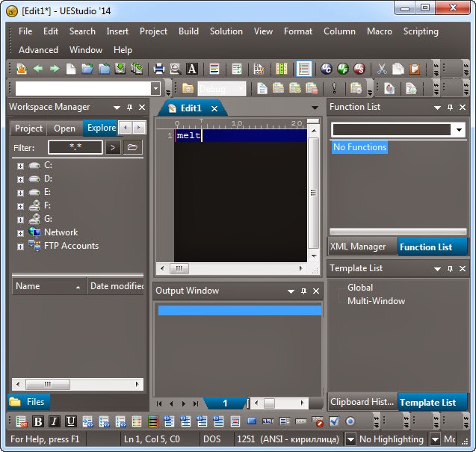Click Bold B icon in bottom toolbar
Viewport: 476px width, 452px height.
(38, 421)
